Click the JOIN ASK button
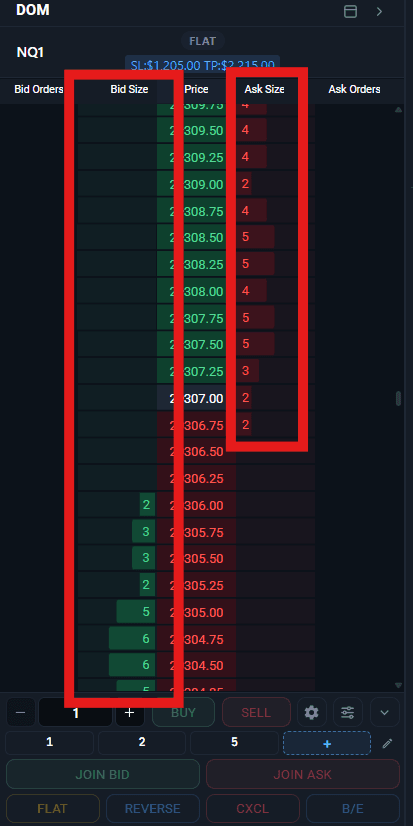This screenshot has height=826, width=413. pos(302,774)
